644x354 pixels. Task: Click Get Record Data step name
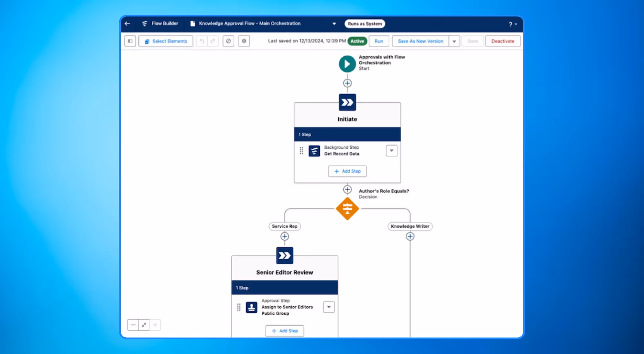[342, 154]
